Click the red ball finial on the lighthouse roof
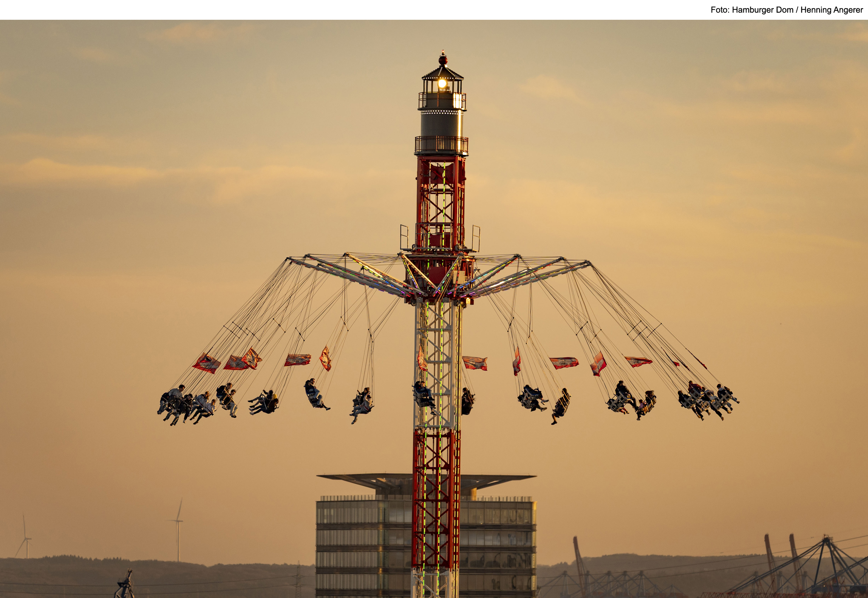The width and height of the screenshot is (868, 598). [443, 60]
